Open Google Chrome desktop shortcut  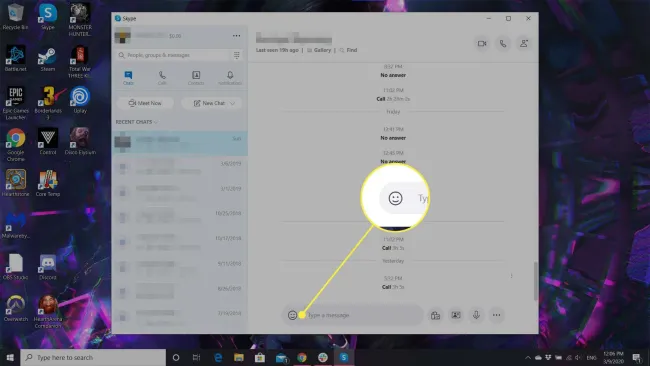click(x=15, y=145)
